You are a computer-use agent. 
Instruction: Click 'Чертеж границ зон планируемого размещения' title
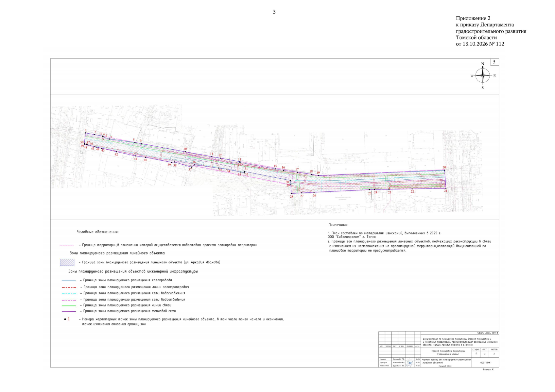tap(446, 359)
